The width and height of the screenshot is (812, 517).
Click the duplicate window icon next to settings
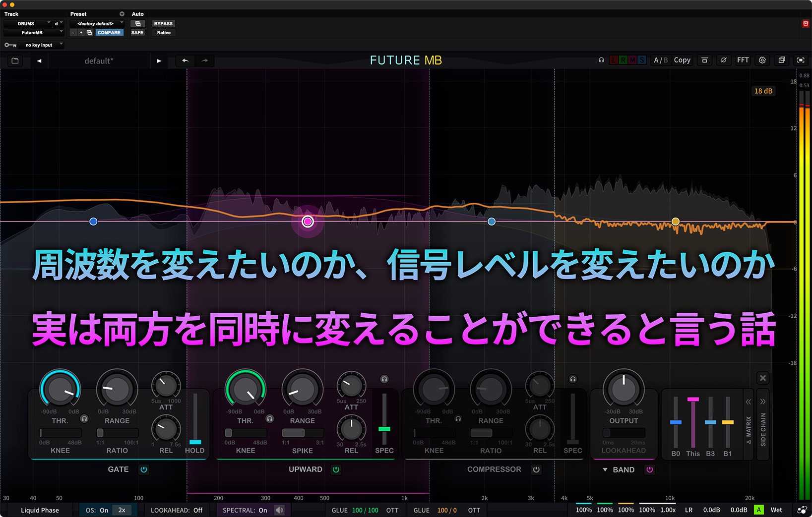782,60
